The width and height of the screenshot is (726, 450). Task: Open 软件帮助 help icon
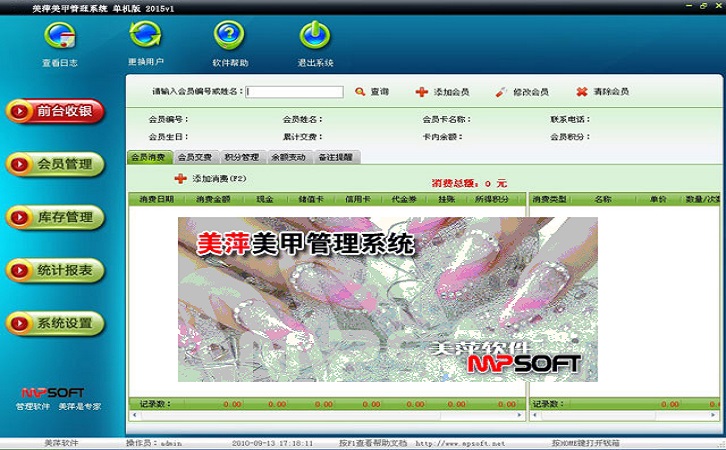[229, 35]
